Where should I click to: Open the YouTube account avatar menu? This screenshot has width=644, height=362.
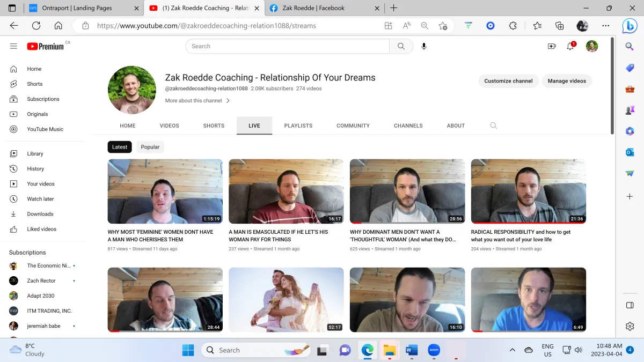pos(592,46)
